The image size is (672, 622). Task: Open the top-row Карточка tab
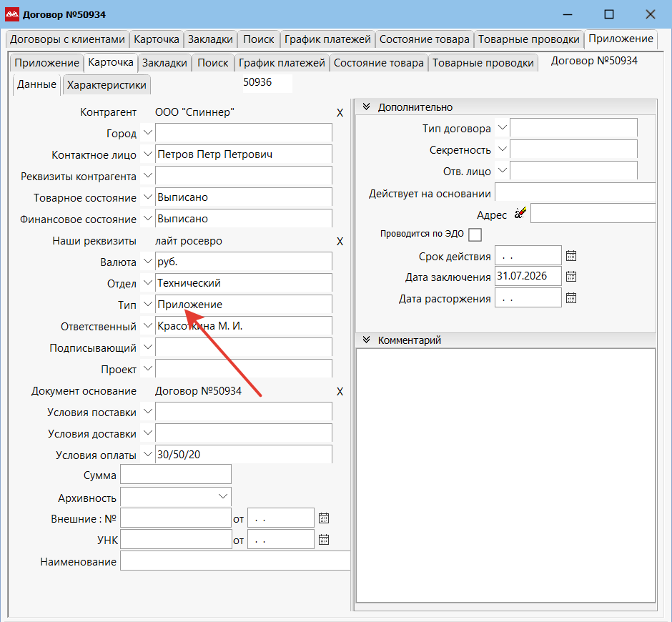(x=157, y=39)
